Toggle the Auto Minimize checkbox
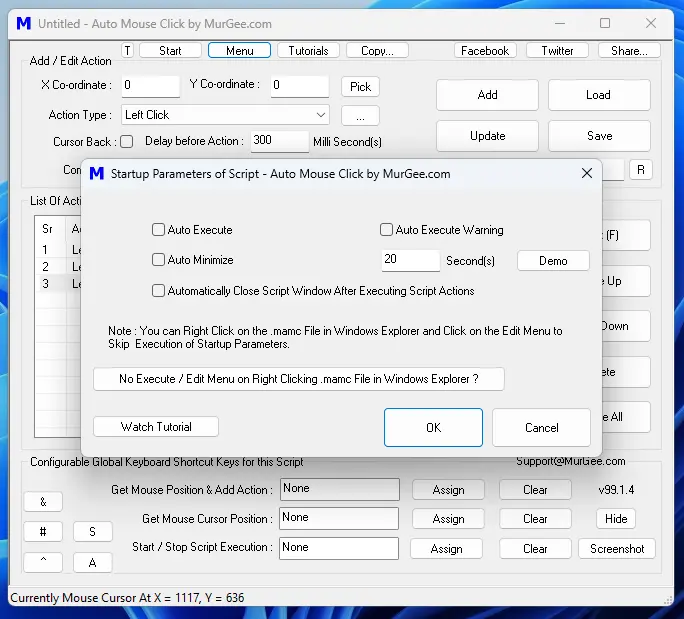 [158, 260]
